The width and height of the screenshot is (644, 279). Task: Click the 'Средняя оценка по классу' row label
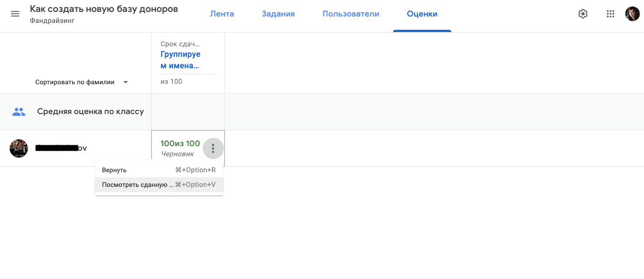tap(90, 111)
